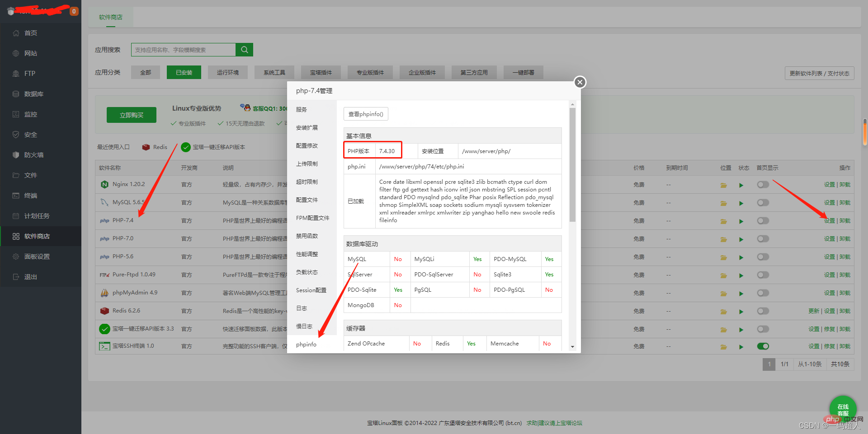Toggle homepage display for MySQL row
This screenshot has height=434, width=868.
point(763,202)
